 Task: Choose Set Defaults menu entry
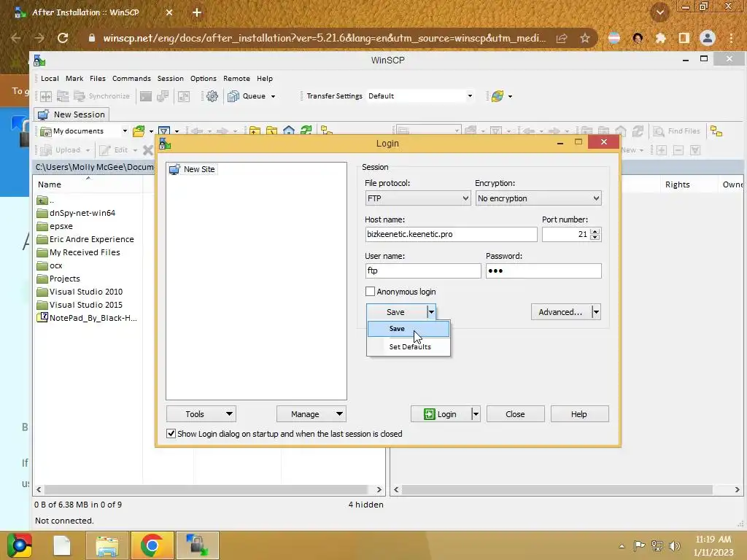coord(409,346)
